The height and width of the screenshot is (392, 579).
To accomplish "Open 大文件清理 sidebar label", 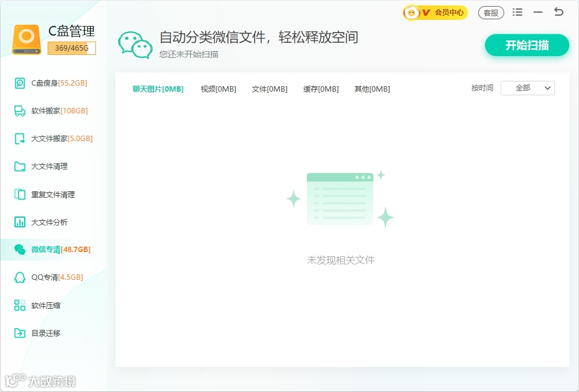I will (x=49, y=166).
